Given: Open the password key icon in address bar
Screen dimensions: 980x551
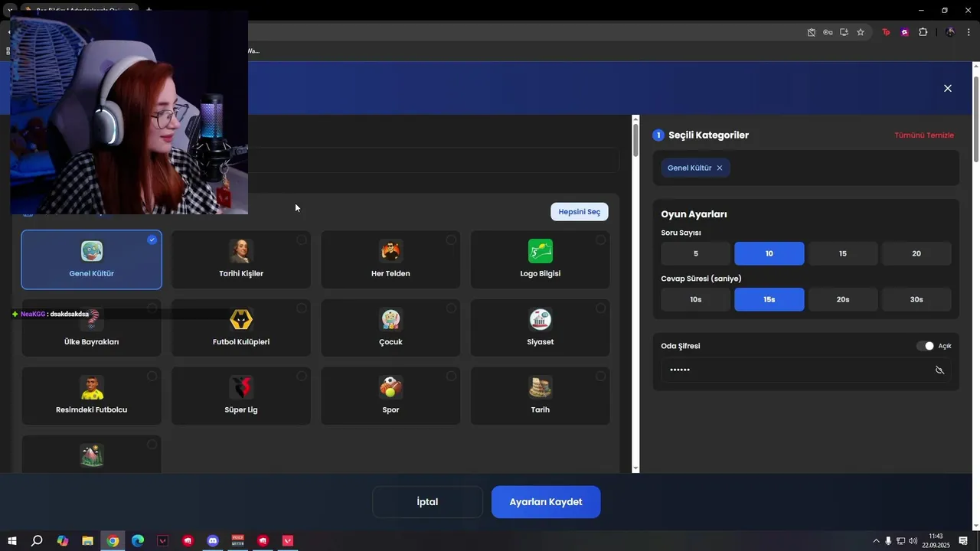Looking at the screenshot, I should [828, 32].
